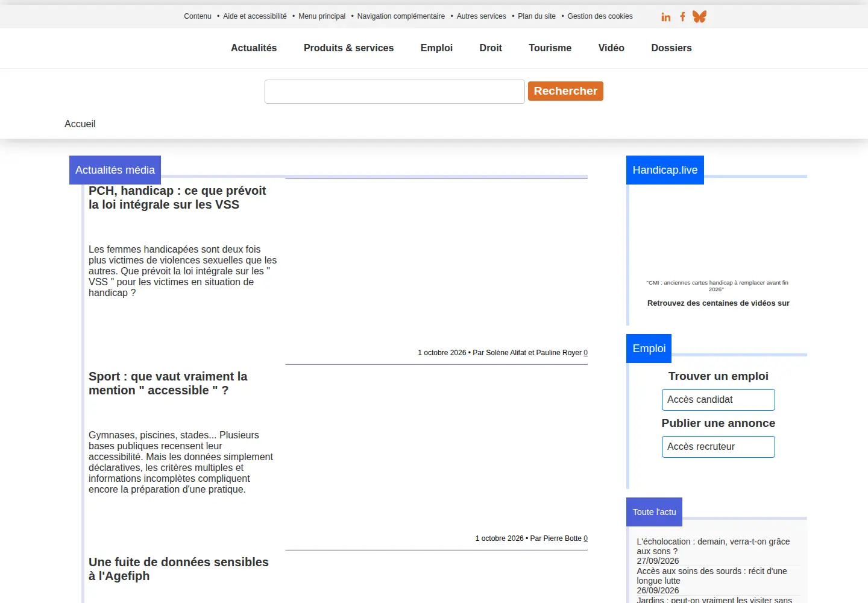868x603 pixels.
Task: Focus the search text field
Action: [395, 92]
